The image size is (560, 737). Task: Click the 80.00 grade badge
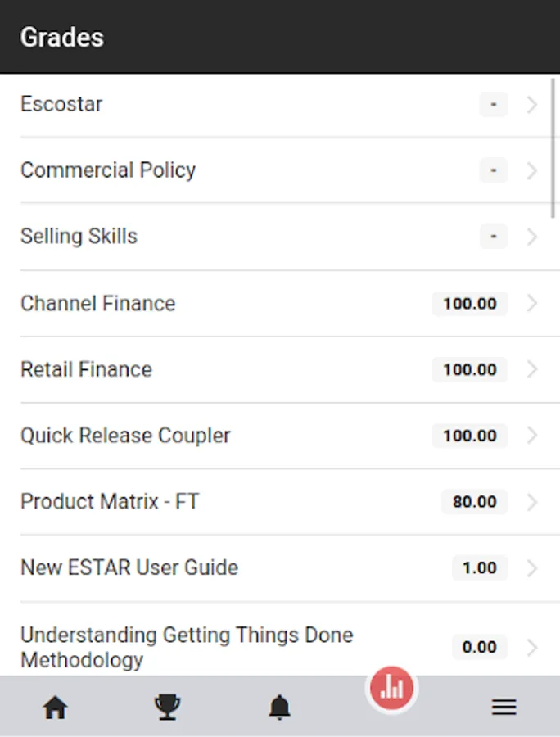click(474, 502)
